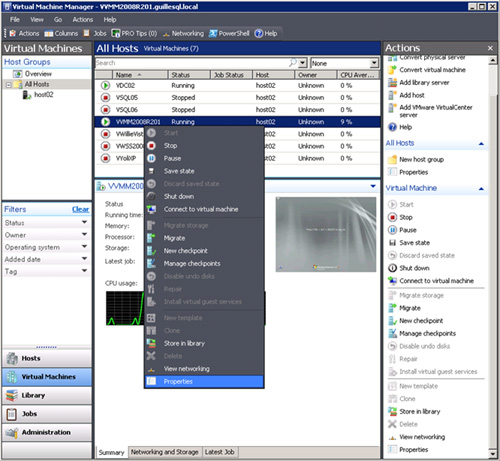Click Shut down icon in Actions pane
This screenshot has height=461, width=500.
tap(393, 268)
